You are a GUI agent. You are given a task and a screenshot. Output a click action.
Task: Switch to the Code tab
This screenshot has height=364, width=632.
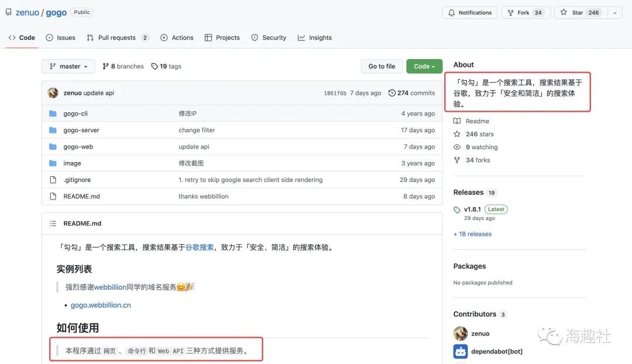click(x=22, y=37)
